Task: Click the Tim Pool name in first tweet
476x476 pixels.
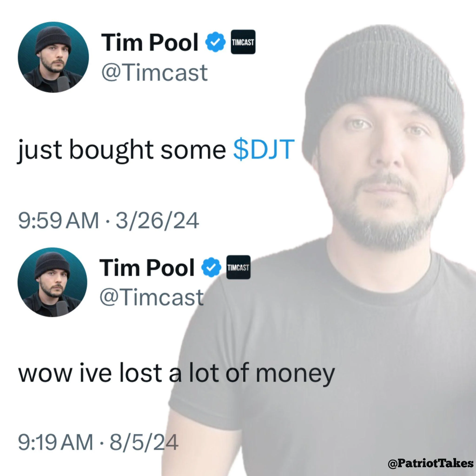Action: [149, 42]
